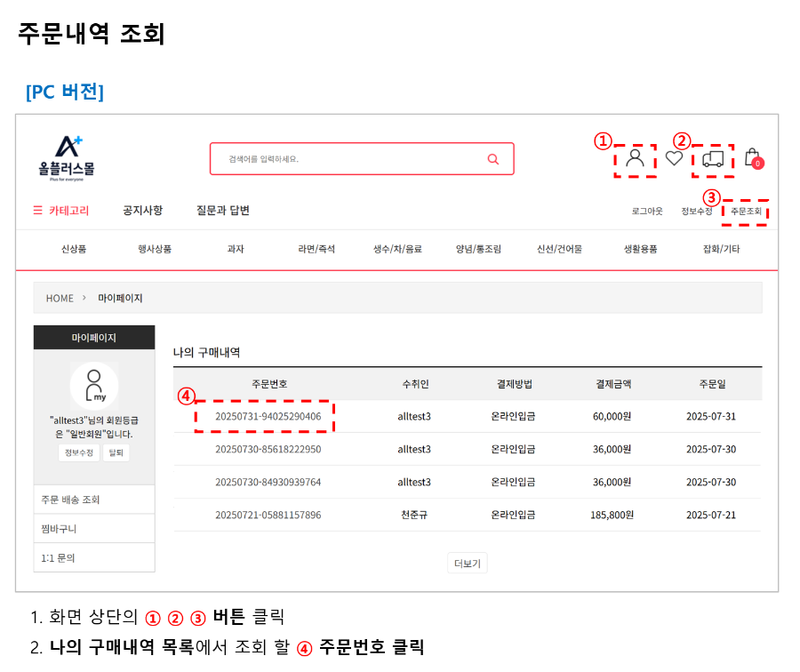Open the wishlist heart icon

[x=674, y=158]
